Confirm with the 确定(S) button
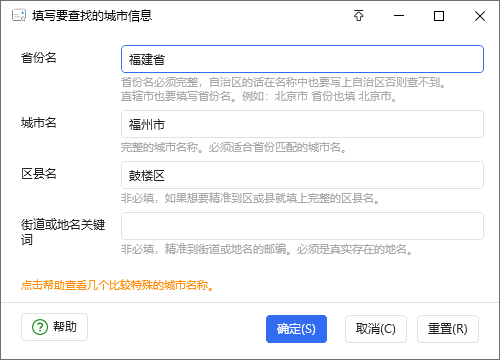 pos(296,329)
